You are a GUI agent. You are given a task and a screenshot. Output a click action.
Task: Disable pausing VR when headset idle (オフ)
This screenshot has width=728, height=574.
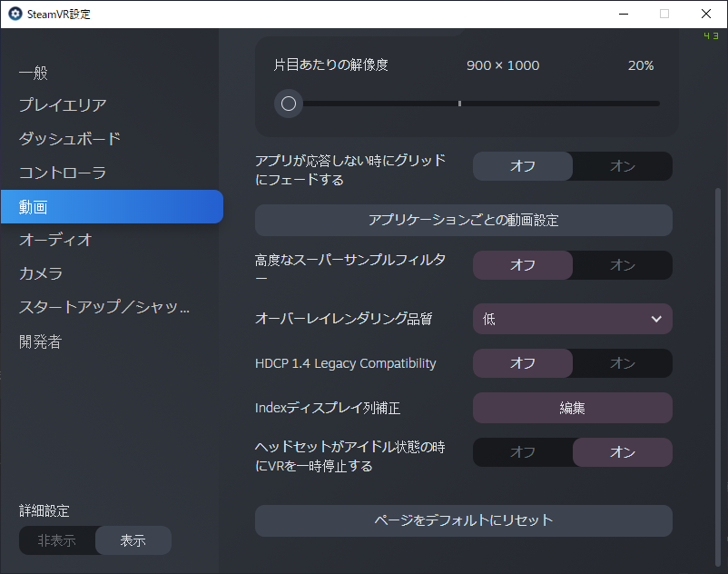(x=523, y=452)
